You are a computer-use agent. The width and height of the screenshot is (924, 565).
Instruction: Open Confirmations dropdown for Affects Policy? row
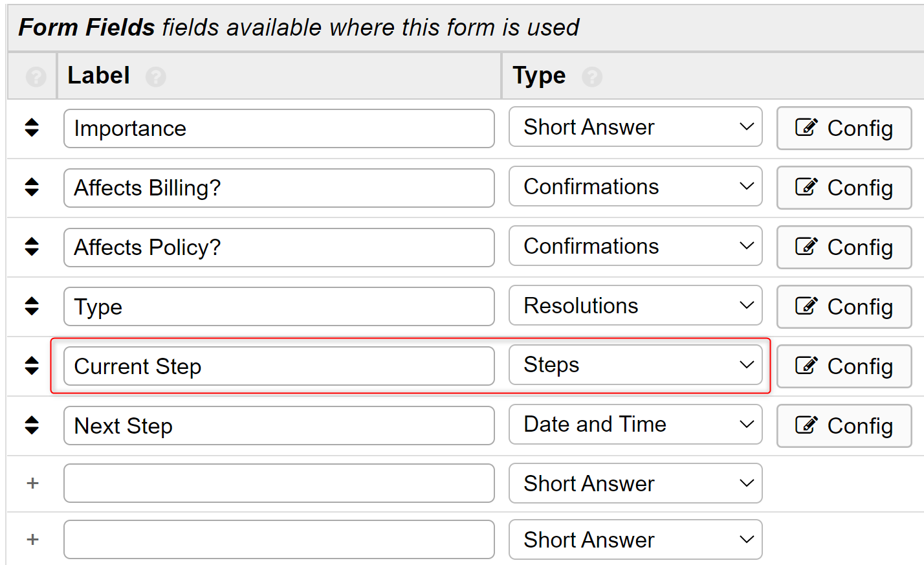tap(635, 246)
